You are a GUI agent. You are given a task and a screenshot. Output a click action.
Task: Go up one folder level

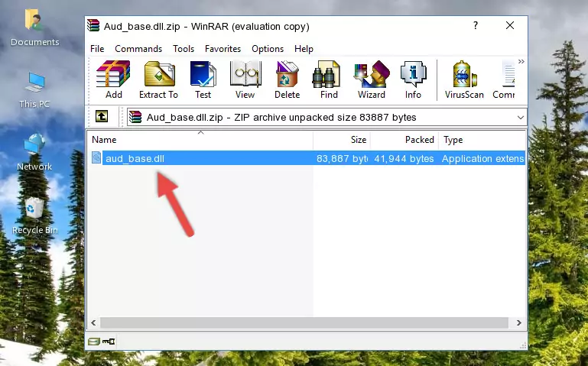click(x=102, y=116)
